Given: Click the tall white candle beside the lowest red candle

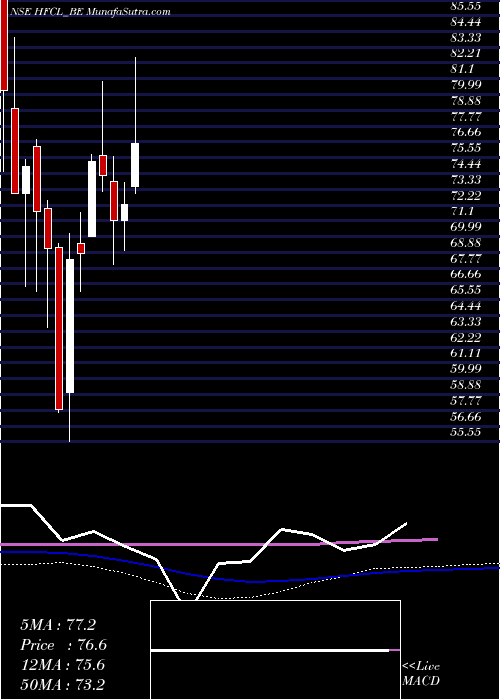Looking at the screenshot, I should [70, 326].
